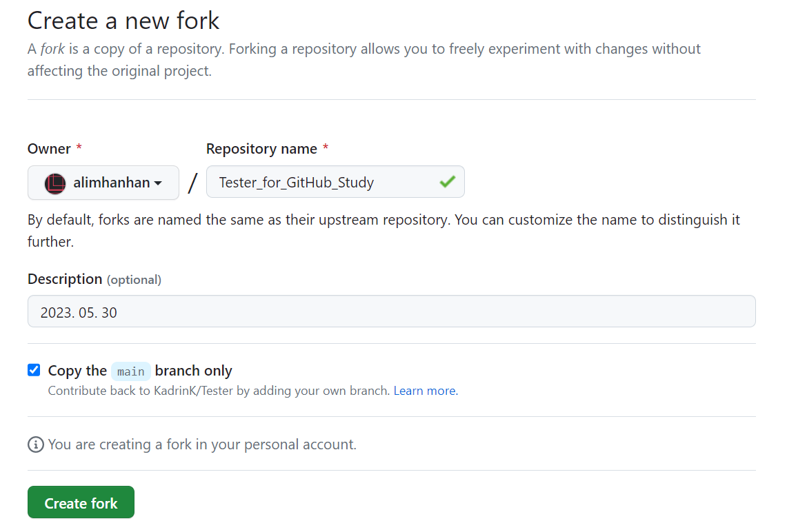The width and height of the screenshot is (787, 532).
Task: Click the personal account notice text
Action: 202,444
